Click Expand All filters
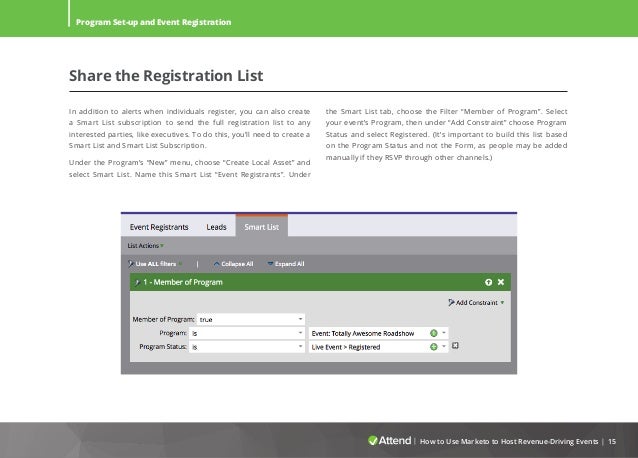This screenshot has height=458, width=638. (286, 264)
